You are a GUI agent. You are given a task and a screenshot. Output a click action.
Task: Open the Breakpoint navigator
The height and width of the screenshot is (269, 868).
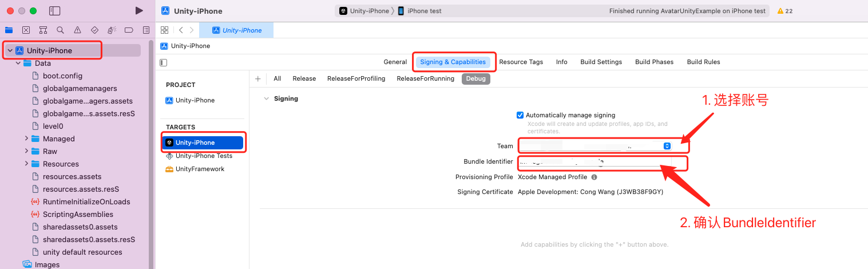click(x=129, y=30)
